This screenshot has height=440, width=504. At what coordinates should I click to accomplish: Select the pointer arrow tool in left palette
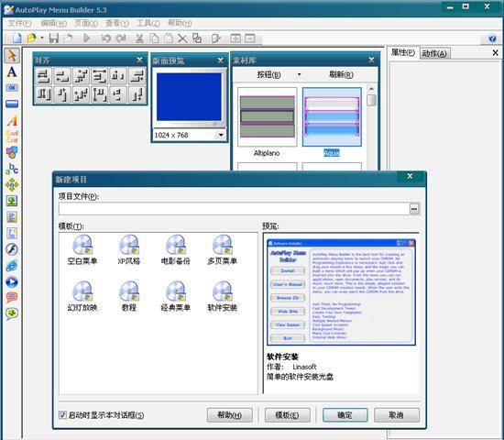(12, 56)
